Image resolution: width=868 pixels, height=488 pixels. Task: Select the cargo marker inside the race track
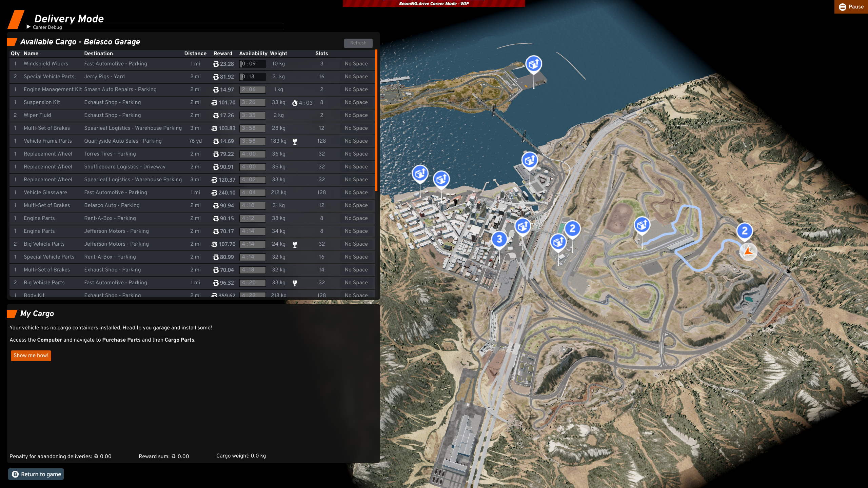click(642, 225)
